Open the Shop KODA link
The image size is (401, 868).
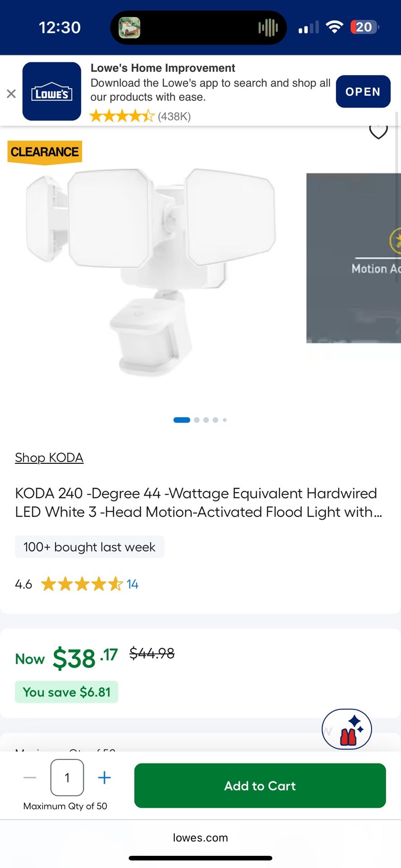49,458
